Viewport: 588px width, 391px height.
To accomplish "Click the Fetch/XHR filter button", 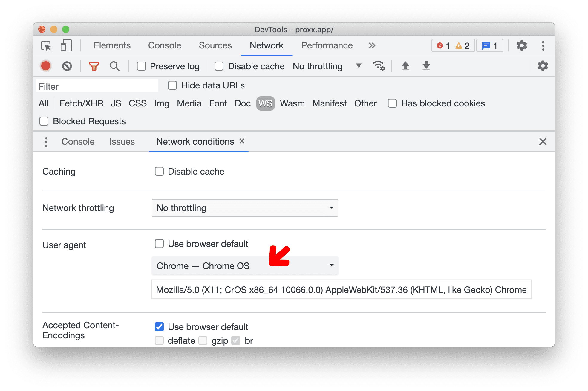I will [x=80, y=103].
